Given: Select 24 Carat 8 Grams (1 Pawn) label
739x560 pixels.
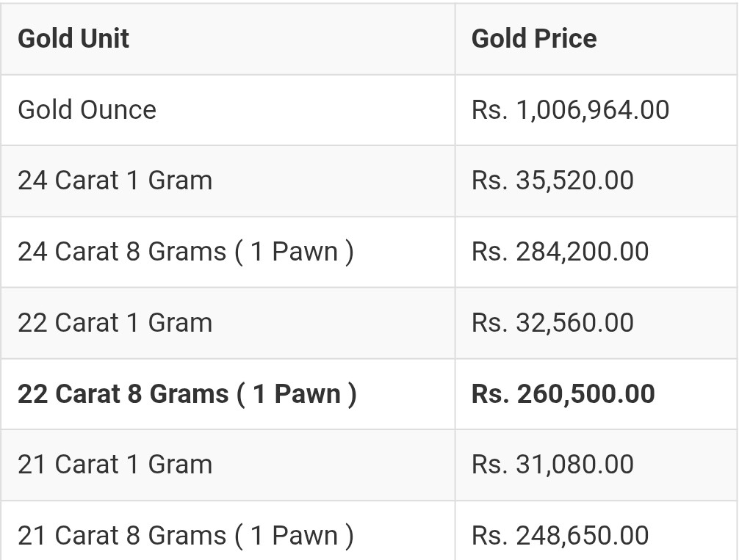Looking at the screenshot, I should [186, 252].
